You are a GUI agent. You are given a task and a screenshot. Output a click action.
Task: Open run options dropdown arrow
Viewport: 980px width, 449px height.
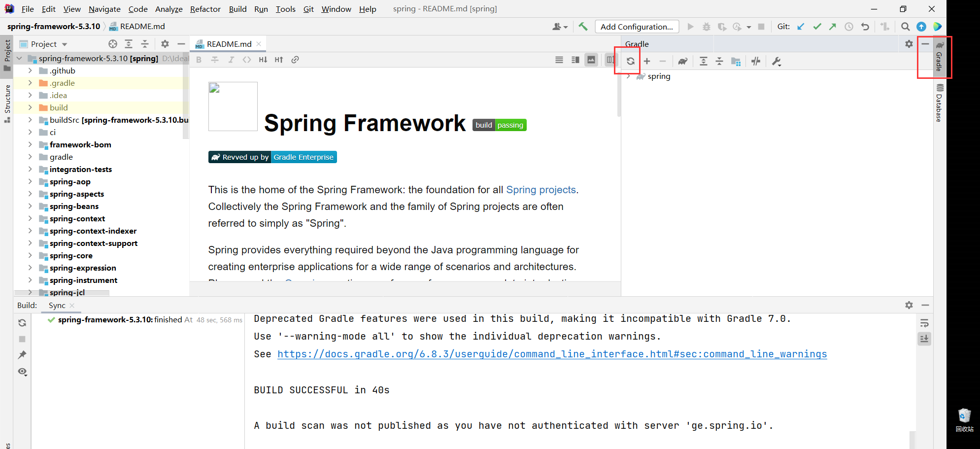pyautogui.click(x=749, y=27)
